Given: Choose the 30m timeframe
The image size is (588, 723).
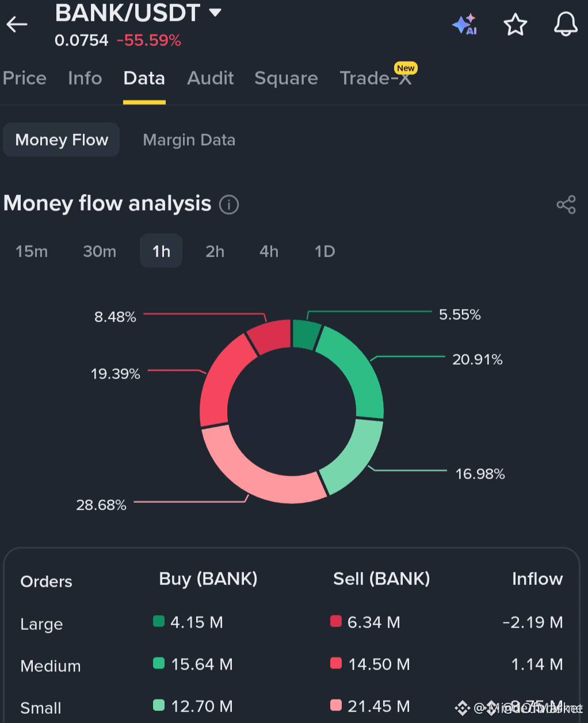Looking at the screenshot, I should 100,251.
